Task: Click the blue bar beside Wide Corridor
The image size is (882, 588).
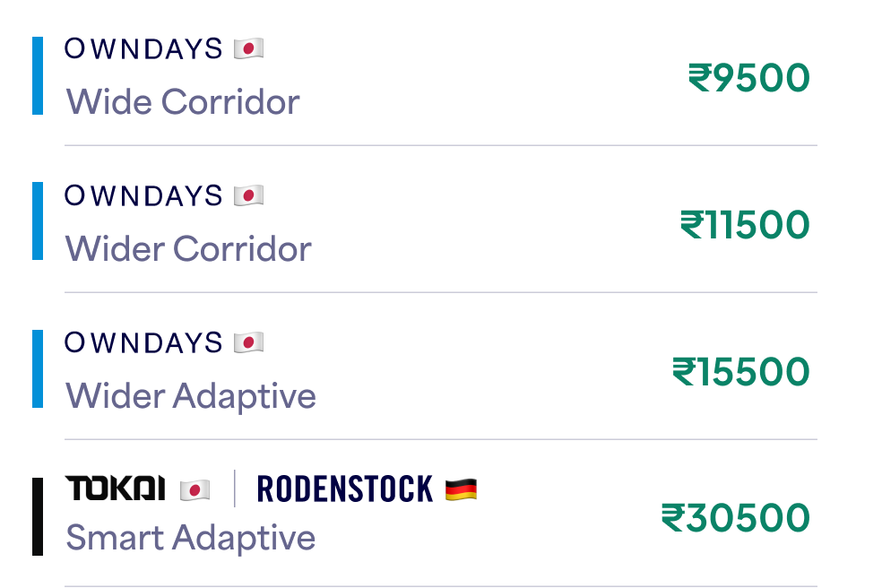Action: pos(38,76)
